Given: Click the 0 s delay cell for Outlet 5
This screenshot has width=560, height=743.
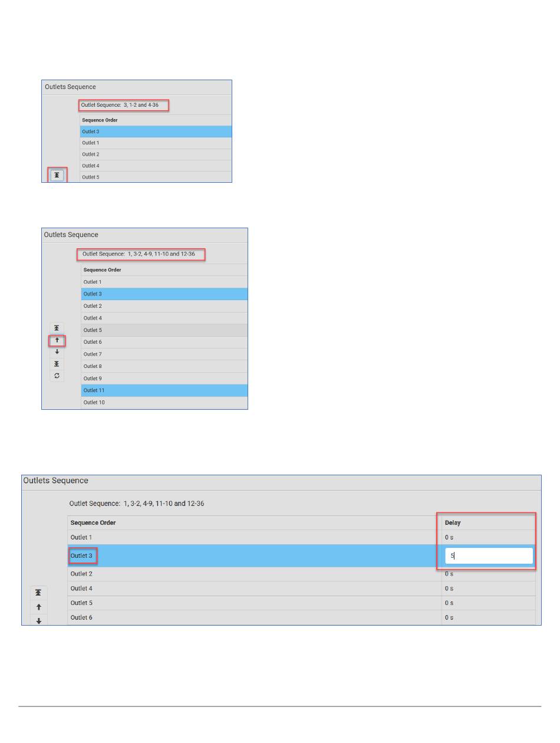Looking at the screenshot, I should point(488,603).
